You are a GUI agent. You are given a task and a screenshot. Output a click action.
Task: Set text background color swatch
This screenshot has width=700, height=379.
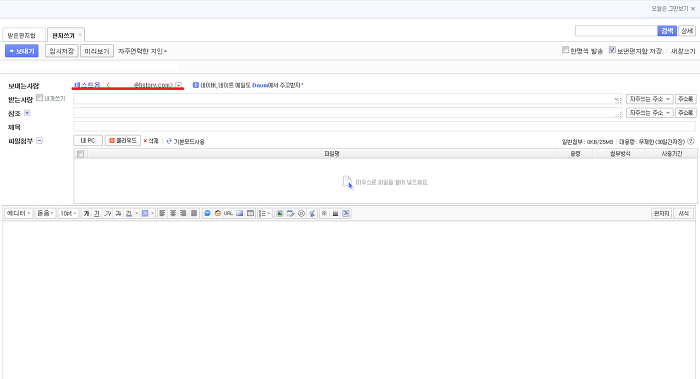(145, 214)
